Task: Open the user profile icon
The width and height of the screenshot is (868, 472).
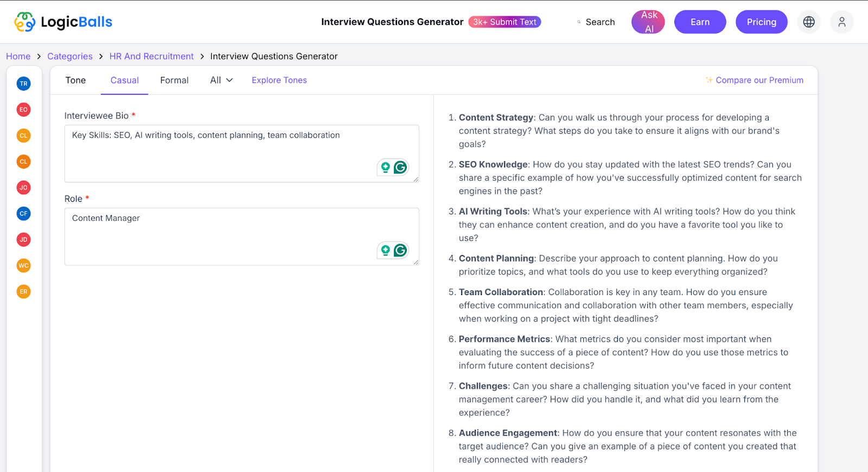Action: (x=842, y=22)
